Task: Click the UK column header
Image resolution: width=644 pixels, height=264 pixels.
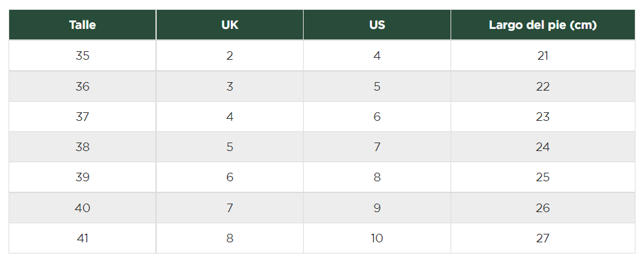Action: [230, 25]
